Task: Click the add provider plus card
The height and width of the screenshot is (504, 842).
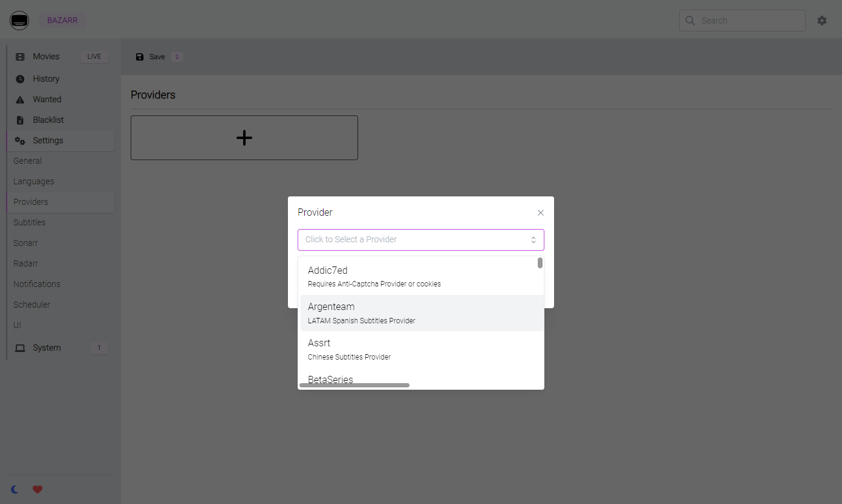Action: (x=244, y=138)
